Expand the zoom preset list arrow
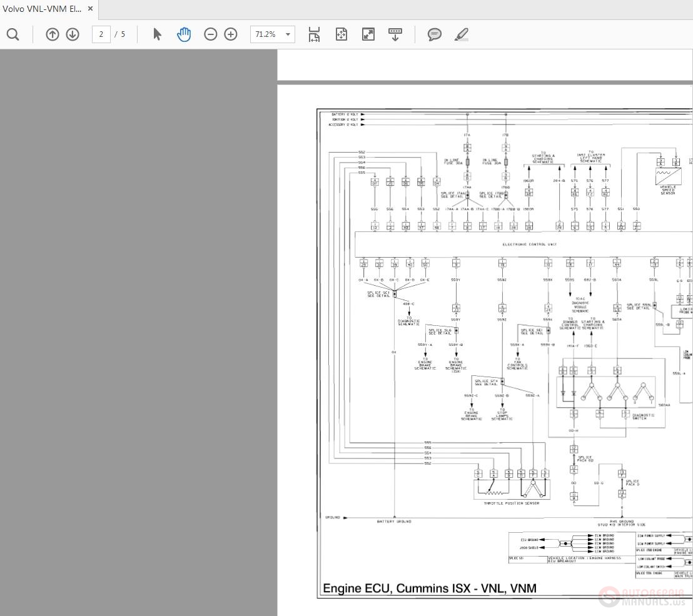The image size is (693, 616). coord(287,34)
